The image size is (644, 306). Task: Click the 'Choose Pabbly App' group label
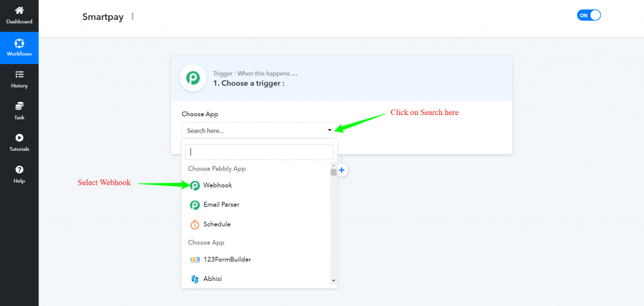coord(217,168)
